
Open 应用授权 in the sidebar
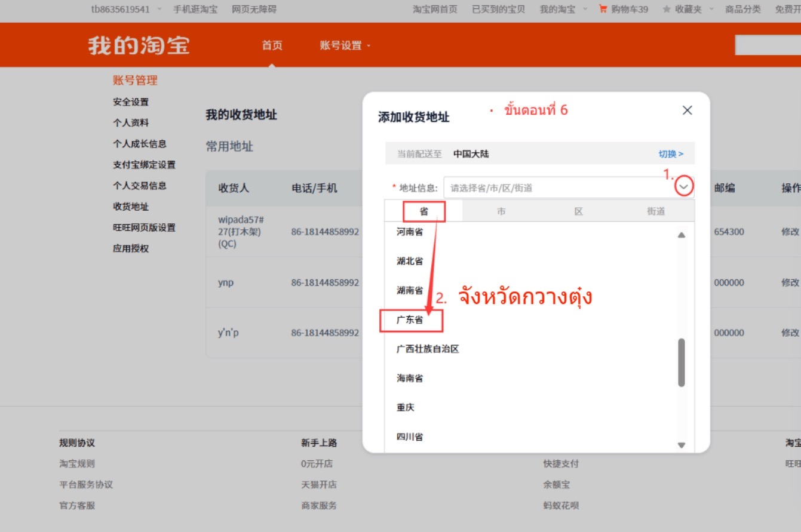click(131, 248)
